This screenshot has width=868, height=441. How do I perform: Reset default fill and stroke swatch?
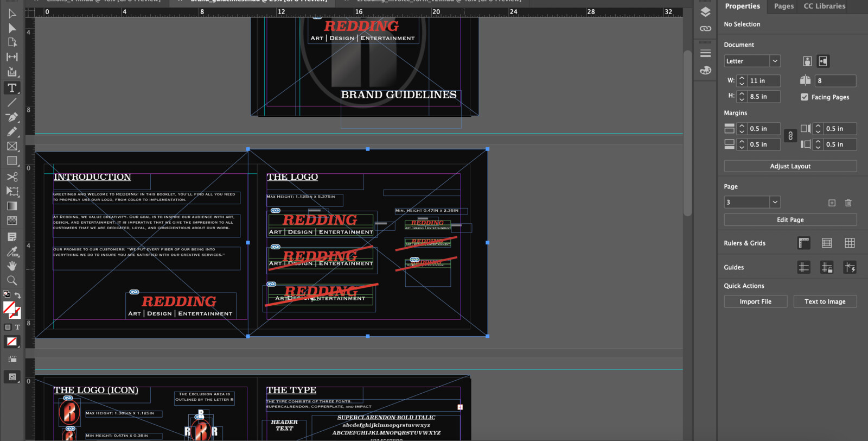pyautogui.click(x=7, y=294)
